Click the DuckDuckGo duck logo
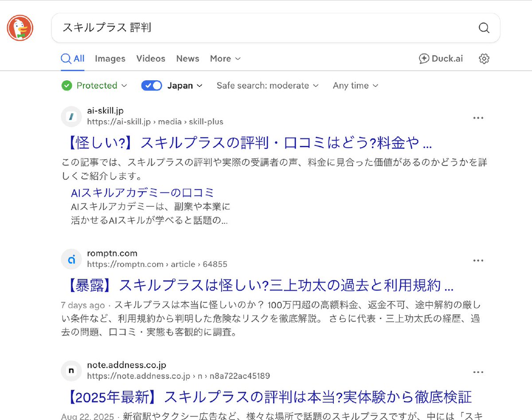Image resolution: width=532 pixels, height=420 pixels. pos(20,27)
